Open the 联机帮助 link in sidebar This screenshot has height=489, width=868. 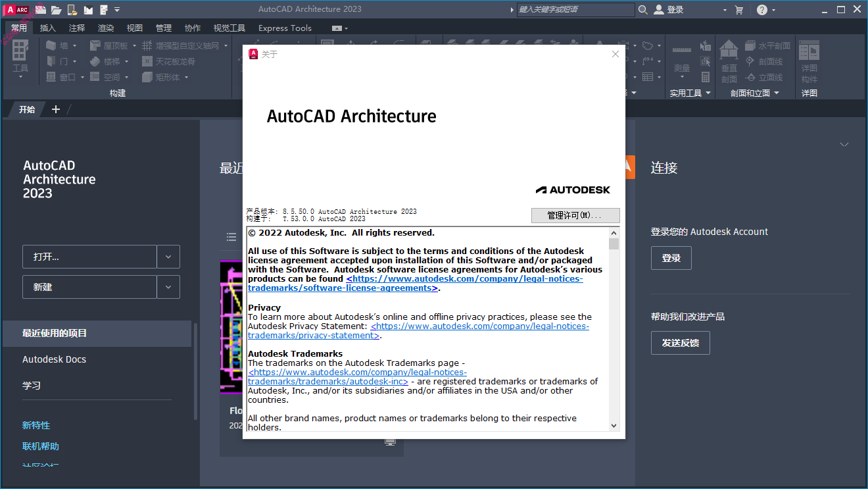41,446
